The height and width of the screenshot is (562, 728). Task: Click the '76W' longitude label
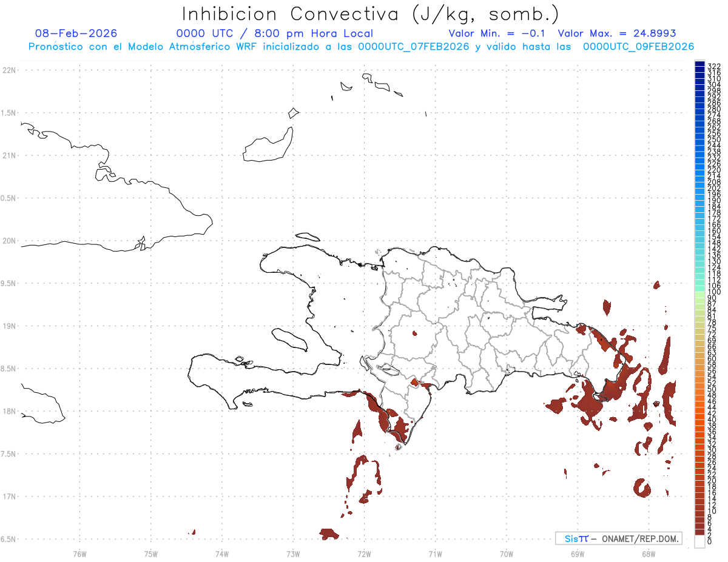coord(79,554)
